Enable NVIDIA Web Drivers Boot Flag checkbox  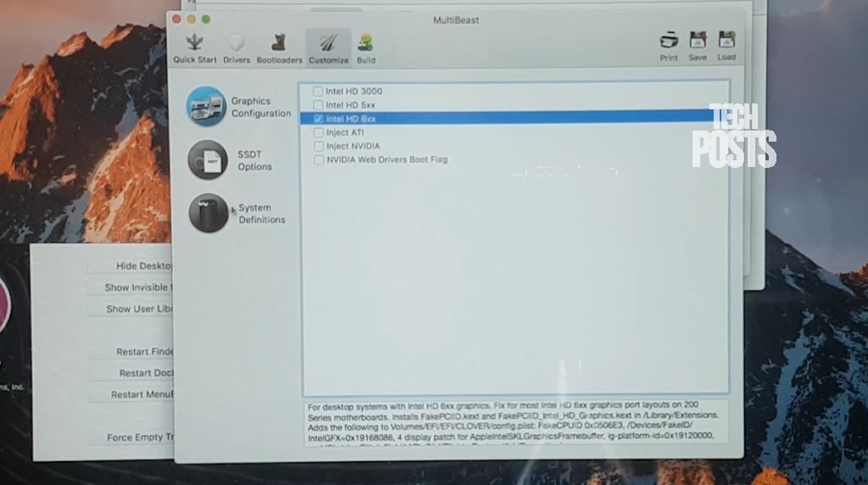(319, 159)
